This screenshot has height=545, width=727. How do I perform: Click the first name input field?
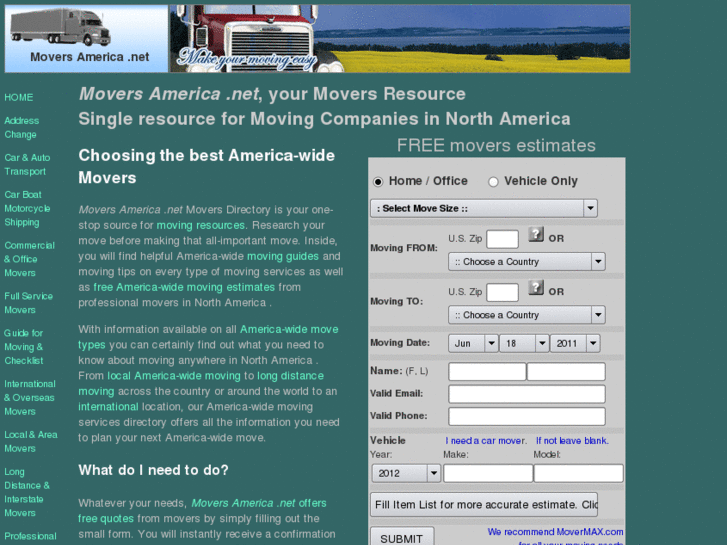point(487,372)
